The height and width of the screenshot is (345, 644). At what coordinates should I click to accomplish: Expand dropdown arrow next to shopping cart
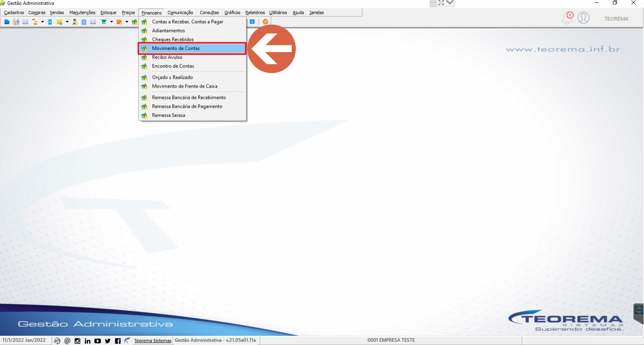click(111, 22)
